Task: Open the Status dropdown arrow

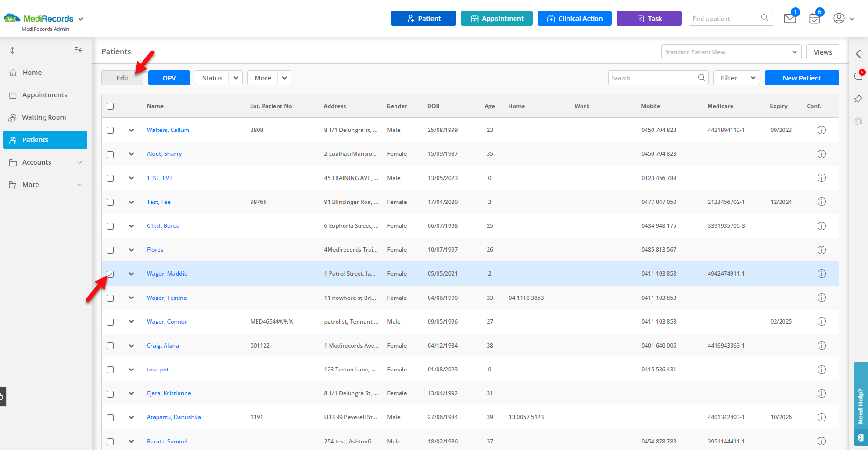Action: (x=236, y=78)
